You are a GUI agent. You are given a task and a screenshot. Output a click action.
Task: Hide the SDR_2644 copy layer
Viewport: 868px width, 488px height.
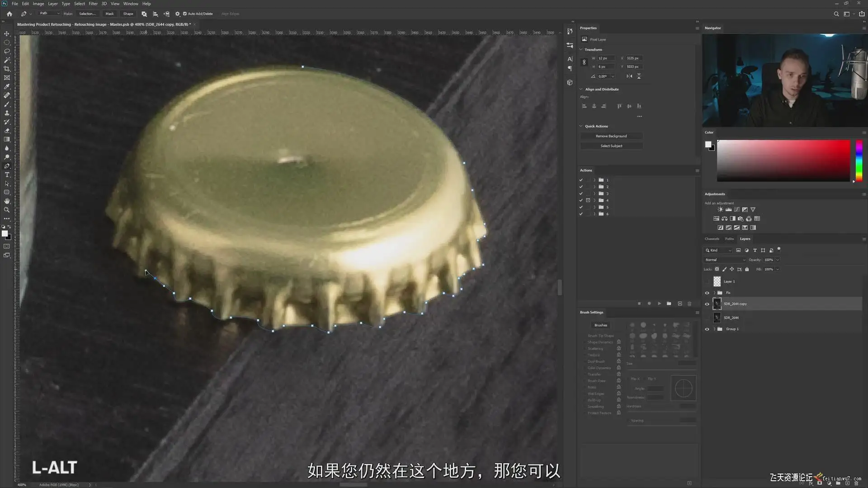[x=707, y=304]
